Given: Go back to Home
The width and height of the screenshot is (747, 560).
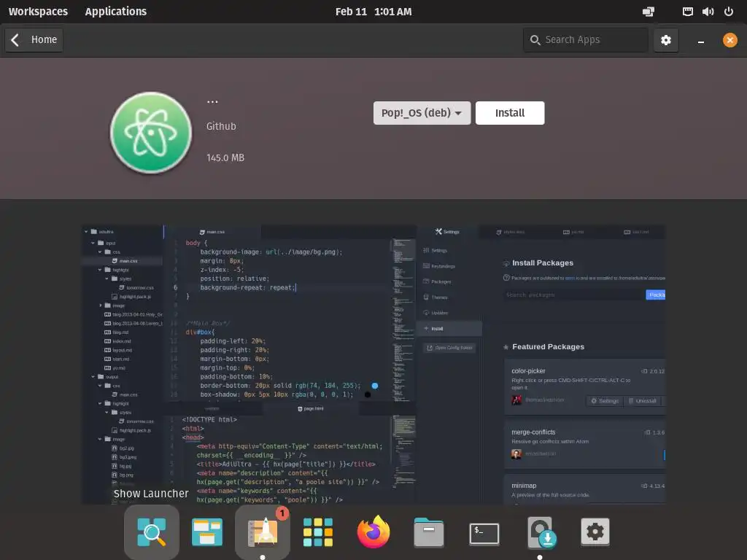Looking at the screenshot, I should (34, 39).
